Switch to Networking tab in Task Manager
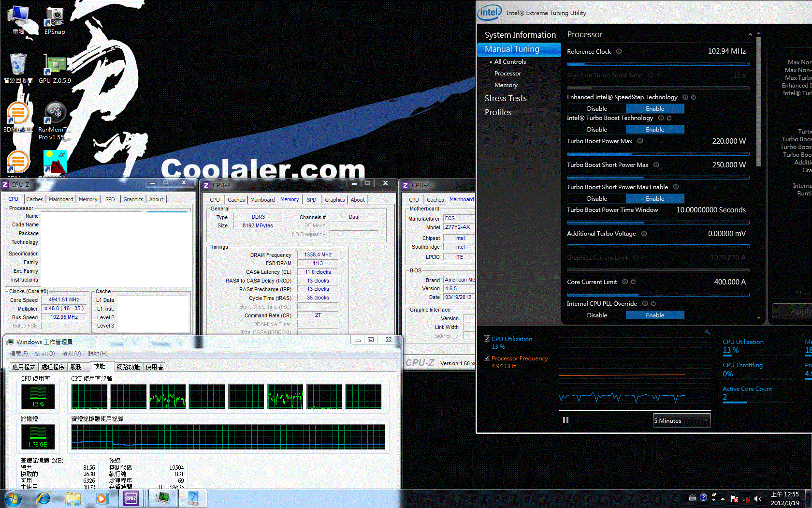The height and width of the screenshot is (508, 812). [x=128, y=367]
